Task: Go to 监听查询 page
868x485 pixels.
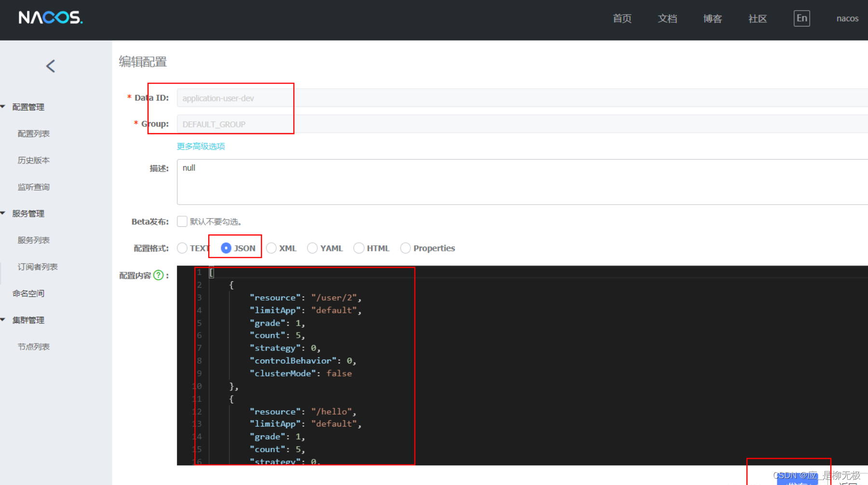Action: click(x=34, y=187)
